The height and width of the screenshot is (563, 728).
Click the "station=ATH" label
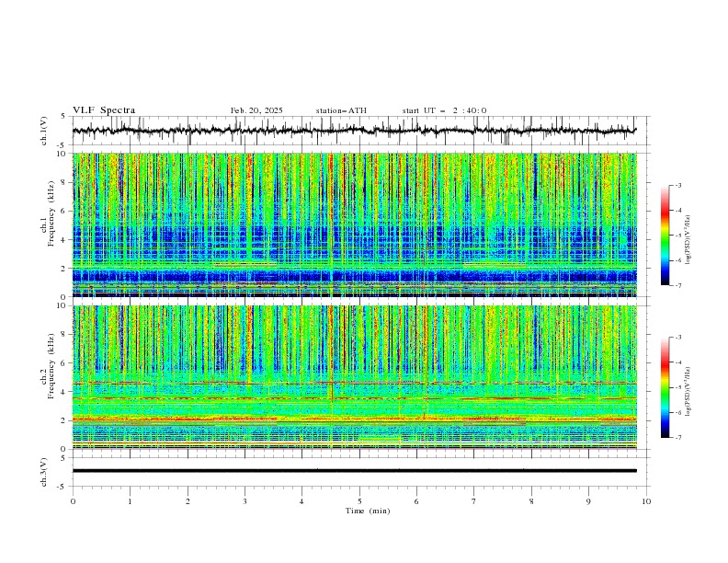[341, 110]
